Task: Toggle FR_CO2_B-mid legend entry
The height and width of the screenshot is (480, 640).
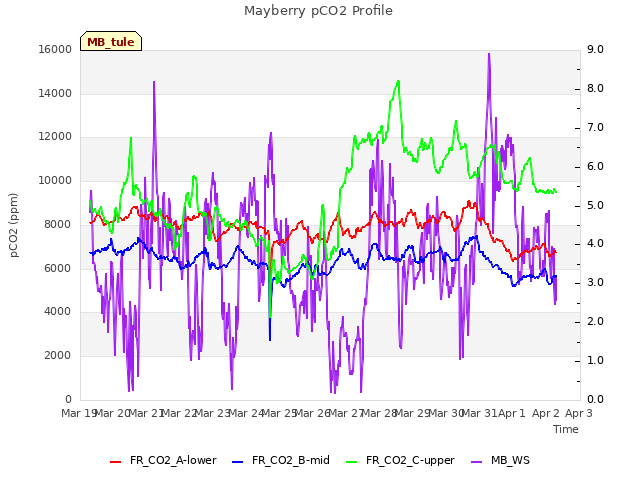Action: click(x=281, y=460)
